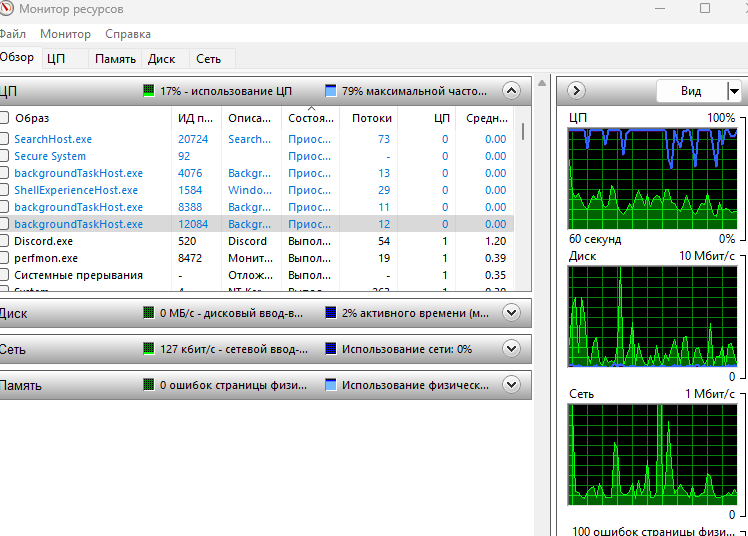748x536 pixels.
Task: Switch to the ЦП tab
Action: (65, 59)
